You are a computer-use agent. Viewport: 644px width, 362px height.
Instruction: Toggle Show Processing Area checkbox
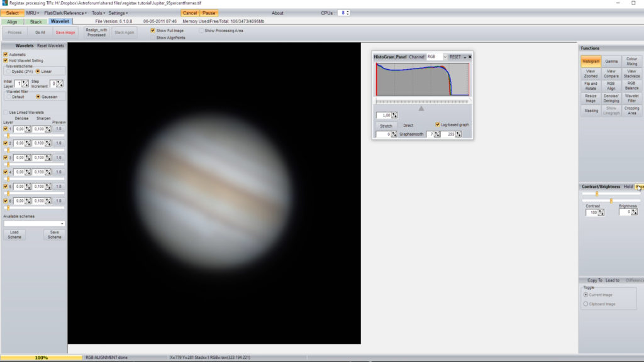point(201,30)
